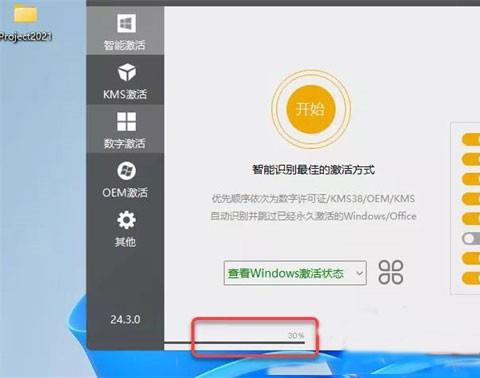Expand the 查看Windows激活状态 dropdown
Screen dimensions: 480x378
(x=295, y=273)
